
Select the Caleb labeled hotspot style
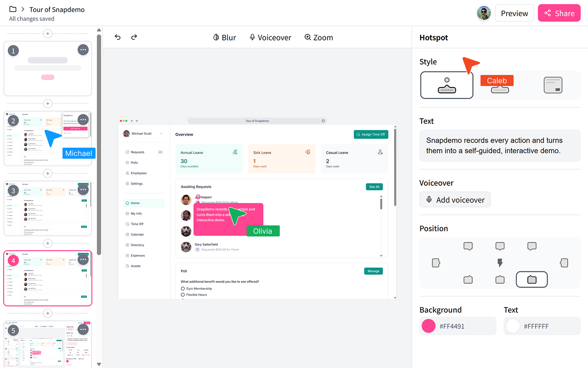(x=499, y=85)
